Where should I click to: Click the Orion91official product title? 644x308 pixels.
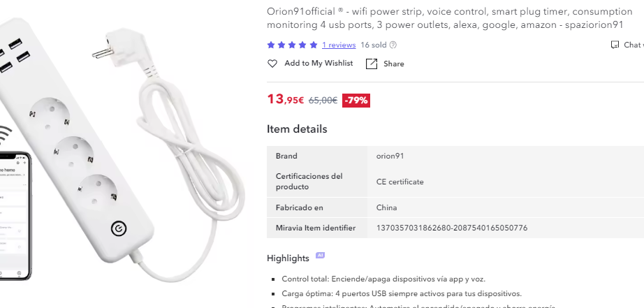click(x=444, y=17)
